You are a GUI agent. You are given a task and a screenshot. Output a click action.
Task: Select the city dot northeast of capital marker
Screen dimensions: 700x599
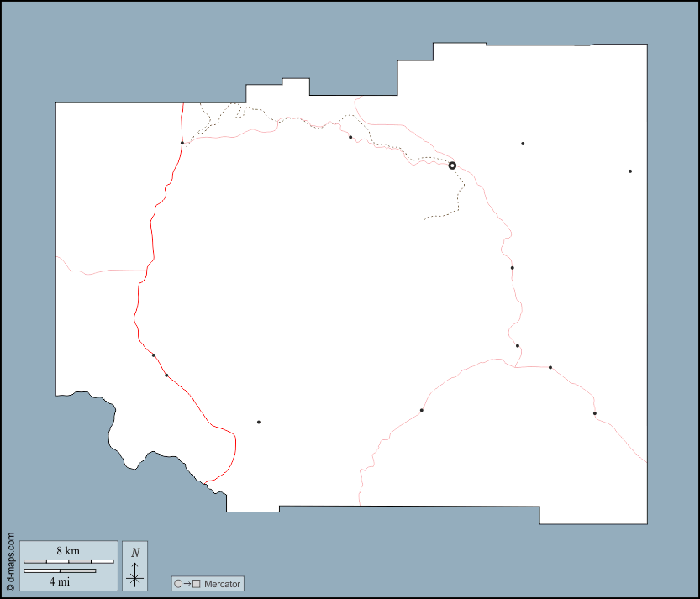(x=523, y=144)
